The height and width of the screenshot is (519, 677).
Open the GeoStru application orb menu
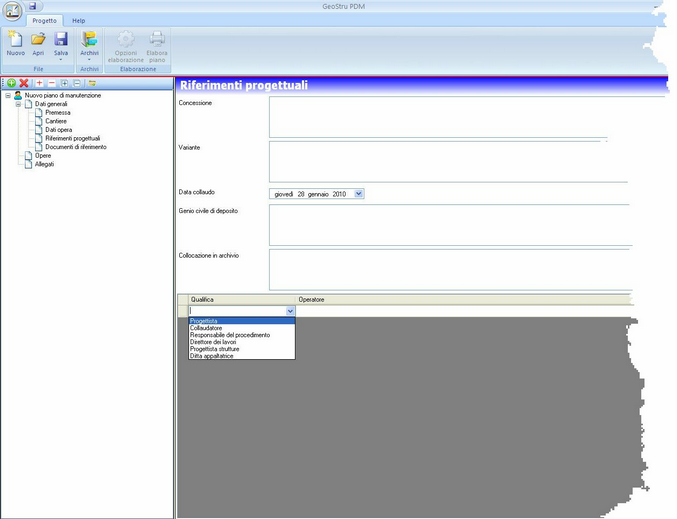pos(12,11)
